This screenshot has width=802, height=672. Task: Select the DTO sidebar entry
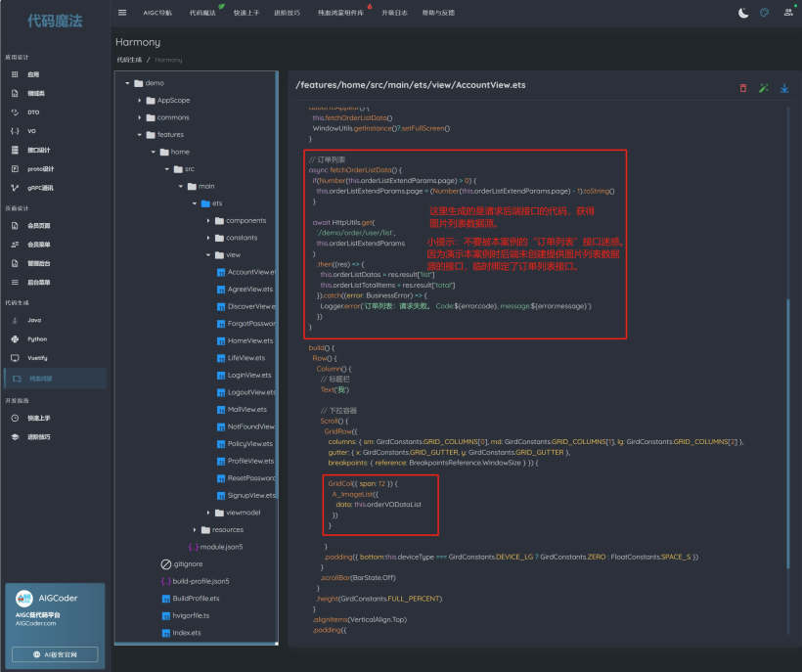tap(32, 112)
